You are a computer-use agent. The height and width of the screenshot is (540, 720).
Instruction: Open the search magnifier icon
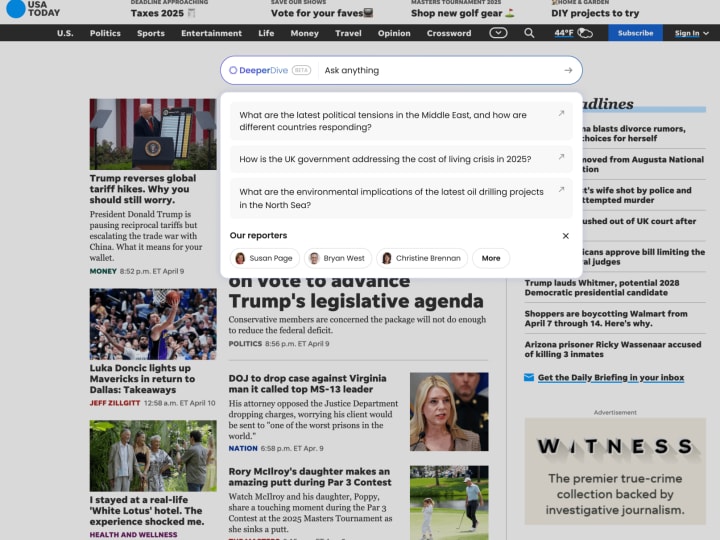(x=529, y=33)
